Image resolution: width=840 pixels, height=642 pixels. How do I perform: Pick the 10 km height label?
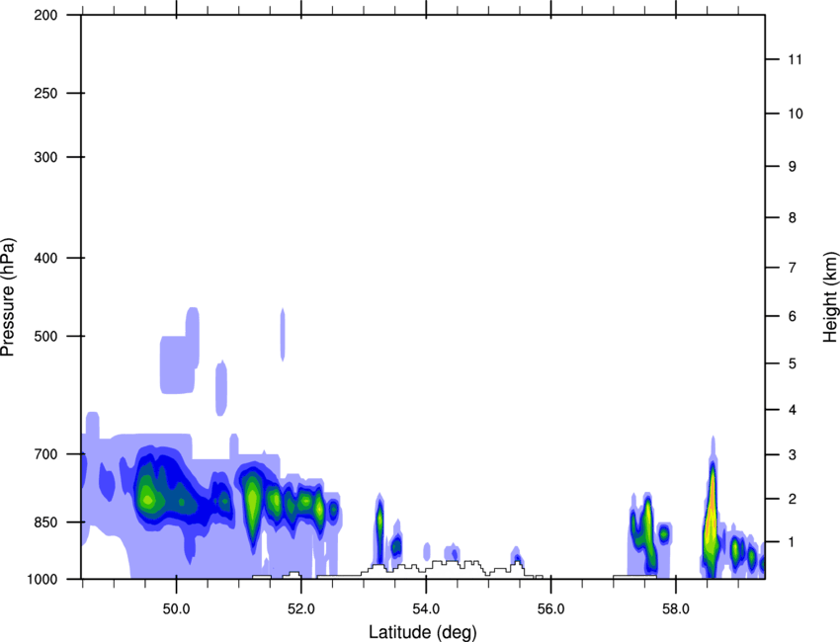pyautogui.click(x=795, y=114)
